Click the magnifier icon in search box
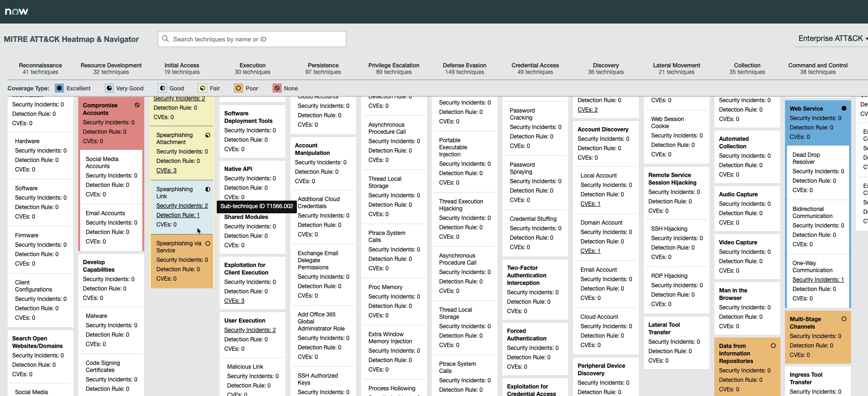This screenshot has height=396, width=868. (165, 39)
